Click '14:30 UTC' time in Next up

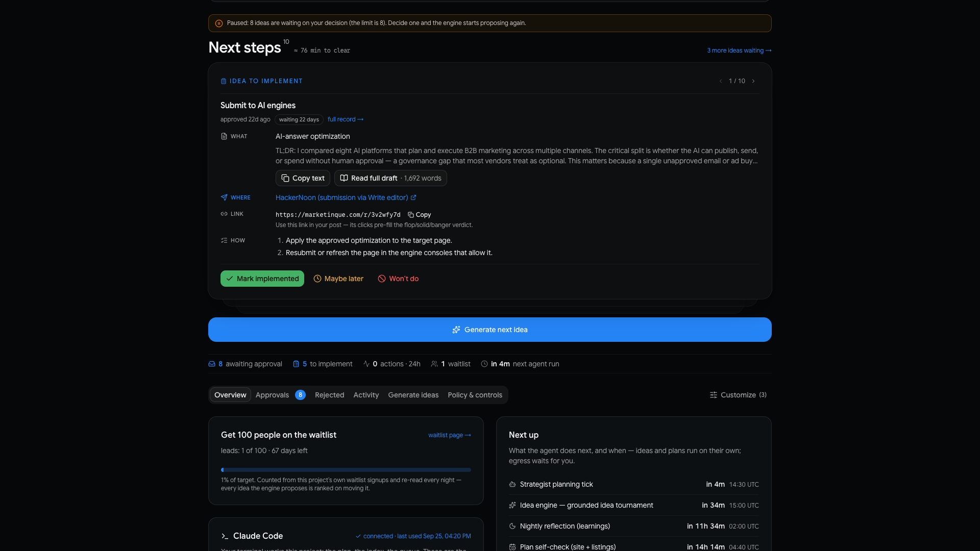744,485
